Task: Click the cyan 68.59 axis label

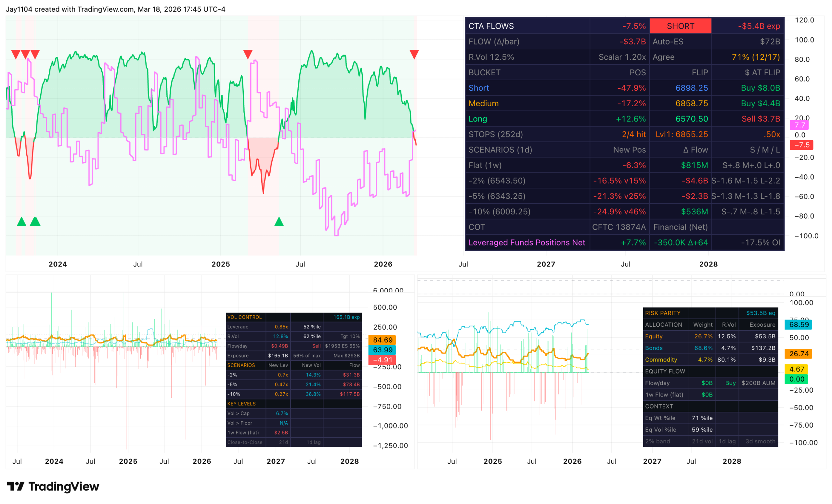Action: coord(799,324)
